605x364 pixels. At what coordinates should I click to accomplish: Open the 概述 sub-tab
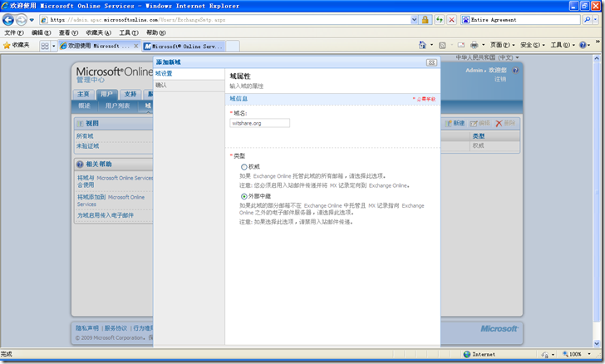coord(85,106)
